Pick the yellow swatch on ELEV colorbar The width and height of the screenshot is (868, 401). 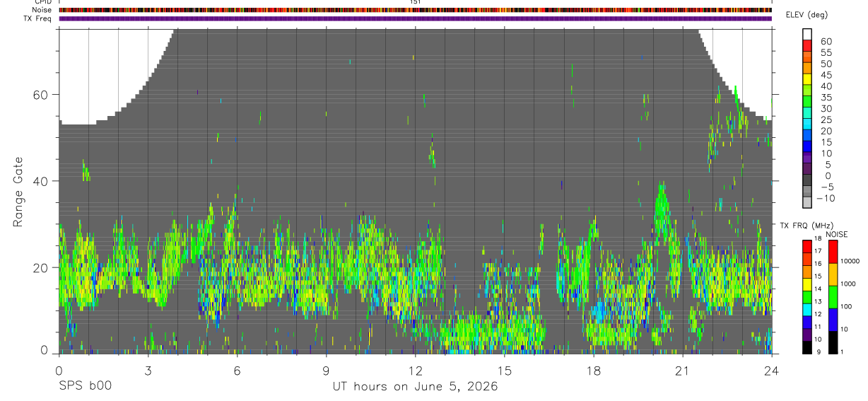807,79
